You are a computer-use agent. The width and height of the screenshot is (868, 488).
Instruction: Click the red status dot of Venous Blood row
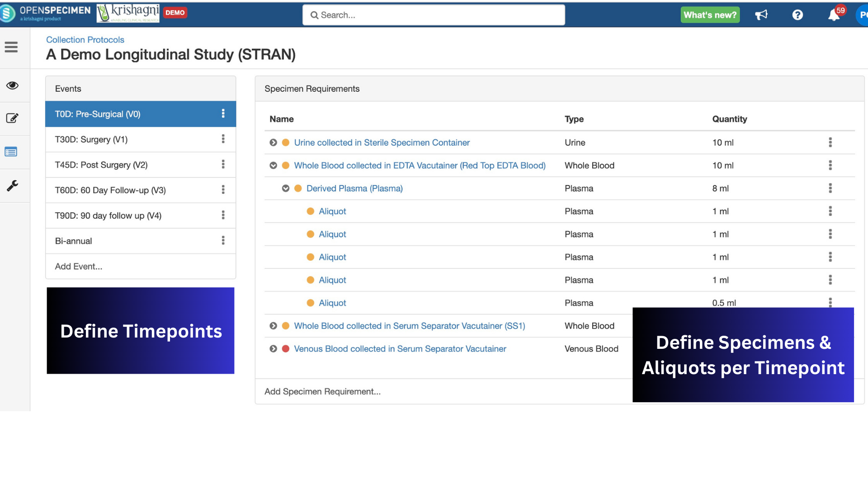click(286, 349)
